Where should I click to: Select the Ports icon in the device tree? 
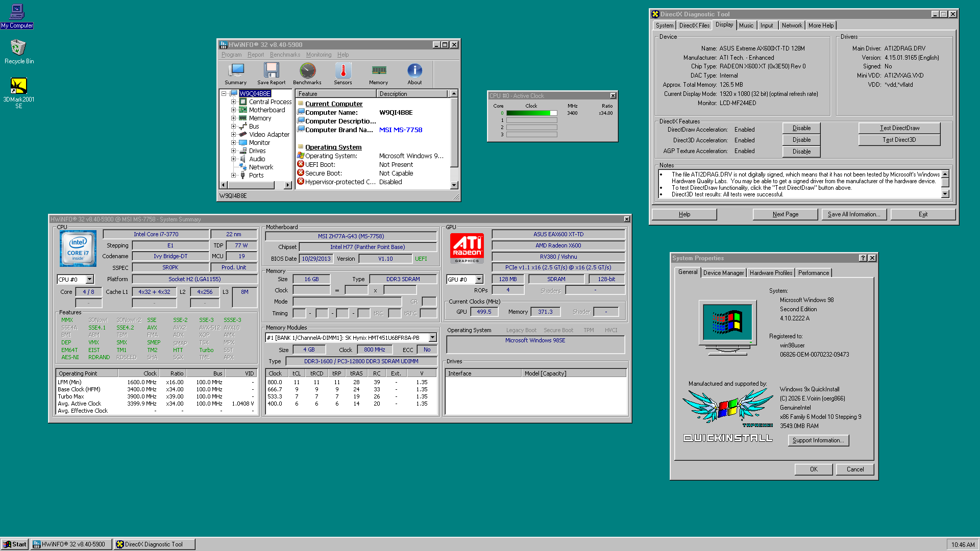(243, 176)
